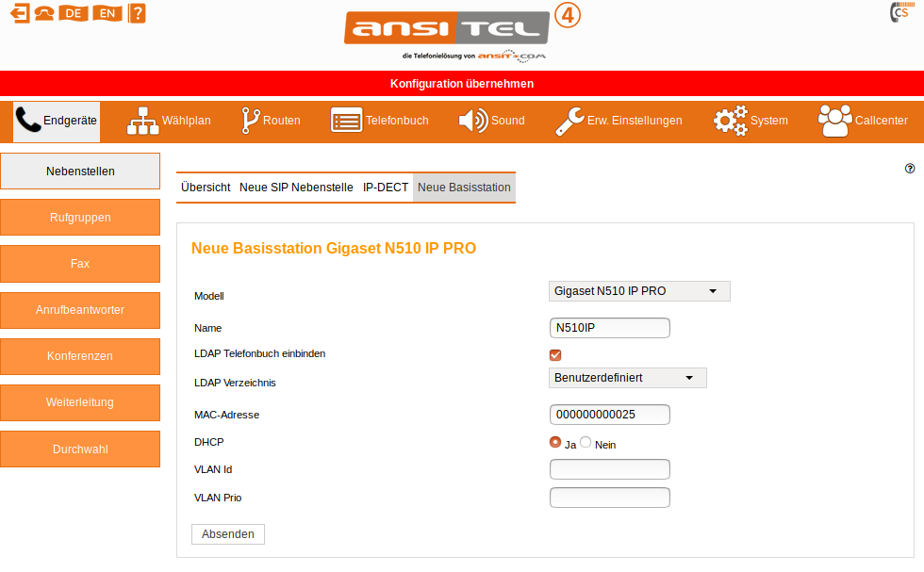This screenshot has height=572, width=924.
Task: Expand the LDAP Verzeichnis dropdown
Action: point(627,378)
